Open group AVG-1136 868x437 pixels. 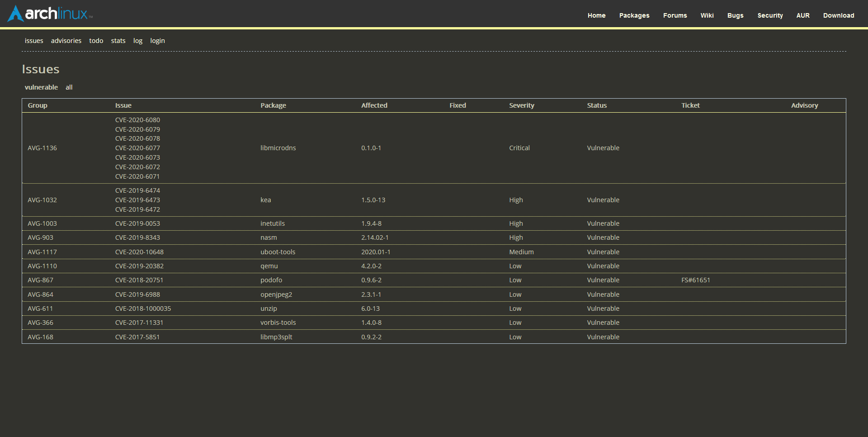coord(42,148)
